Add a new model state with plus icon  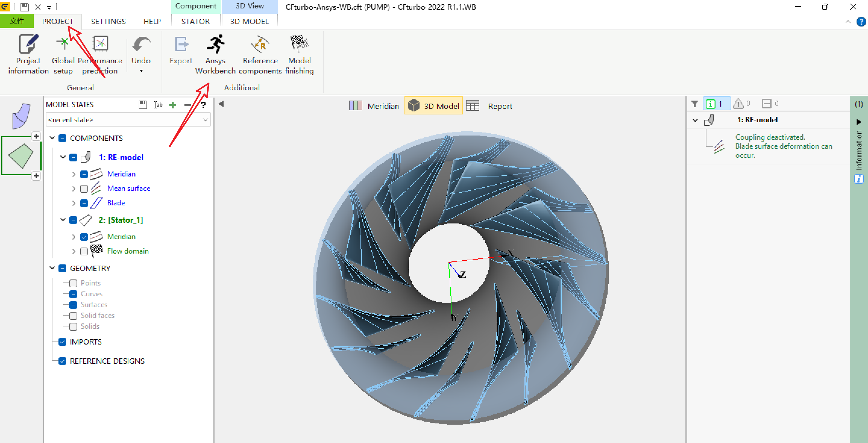click(x=173, y=105)
